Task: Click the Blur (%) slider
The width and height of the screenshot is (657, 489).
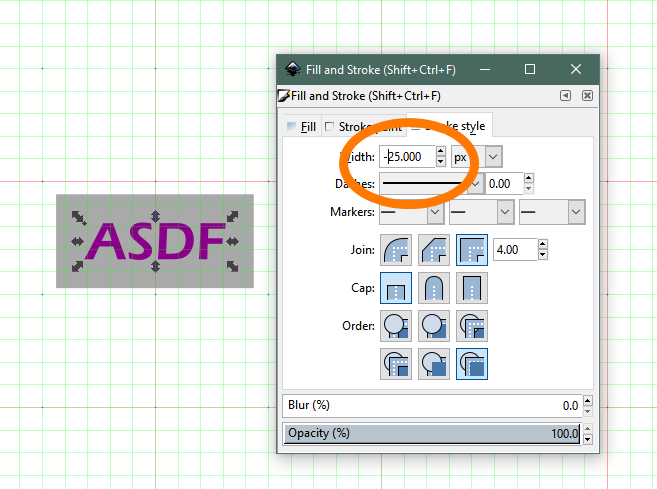Action: pyautogui.click(x=432, y=405)
